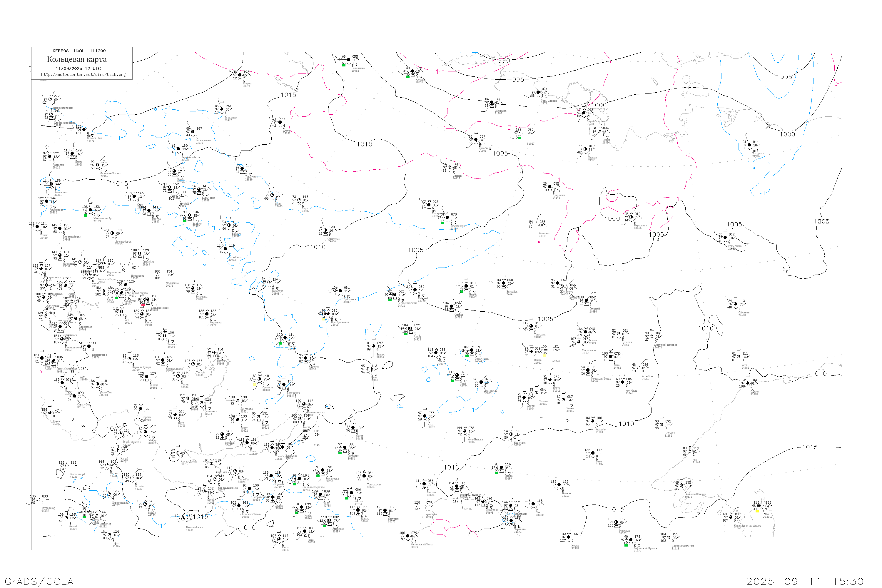Click the Игарка station cloud-cover circle
This screenshot has height=588, width=882.
[240, 75]
